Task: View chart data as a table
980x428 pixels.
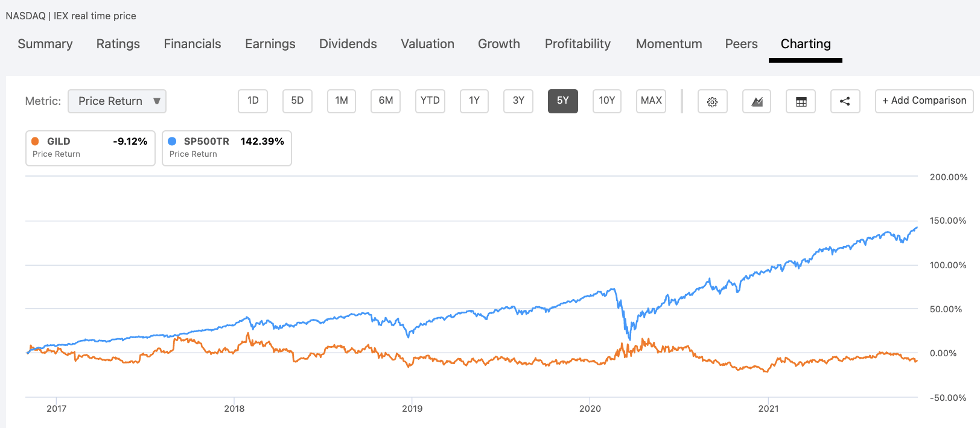Action: [801, 101]
